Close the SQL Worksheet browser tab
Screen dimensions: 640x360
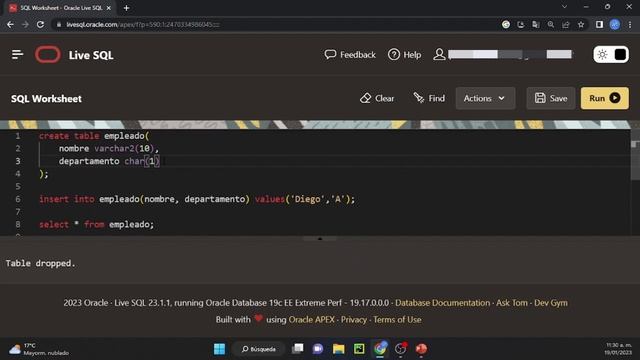click(109, 8)
